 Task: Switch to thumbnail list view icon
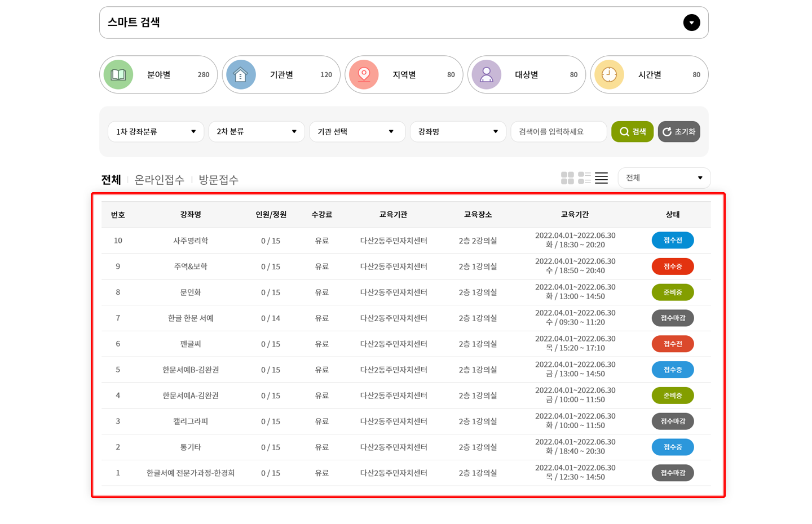coord(584,178)
